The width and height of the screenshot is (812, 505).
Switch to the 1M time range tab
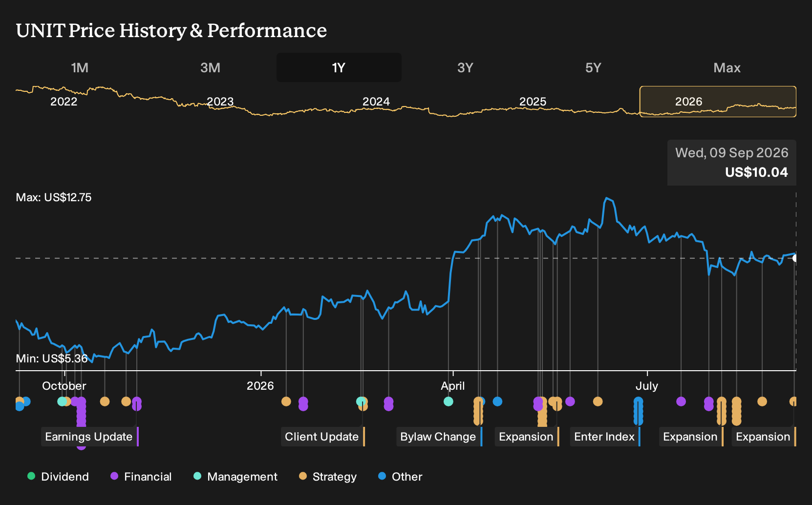tap(80, 67)
